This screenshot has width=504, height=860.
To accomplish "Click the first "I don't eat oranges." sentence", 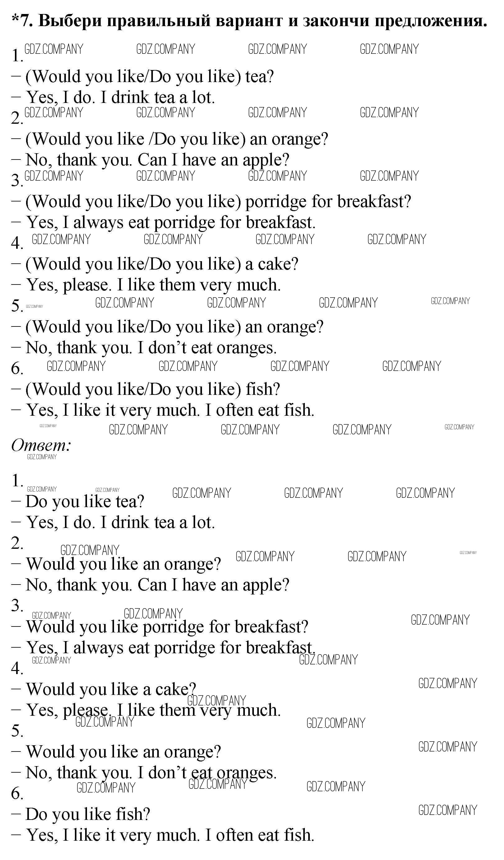I will click(207, 348).
